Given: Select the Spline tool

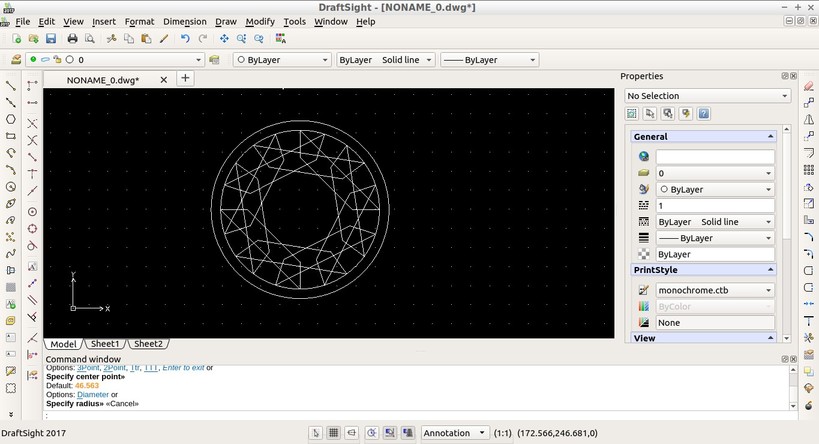Looking at the screenshot, I should tap(10, 253).
